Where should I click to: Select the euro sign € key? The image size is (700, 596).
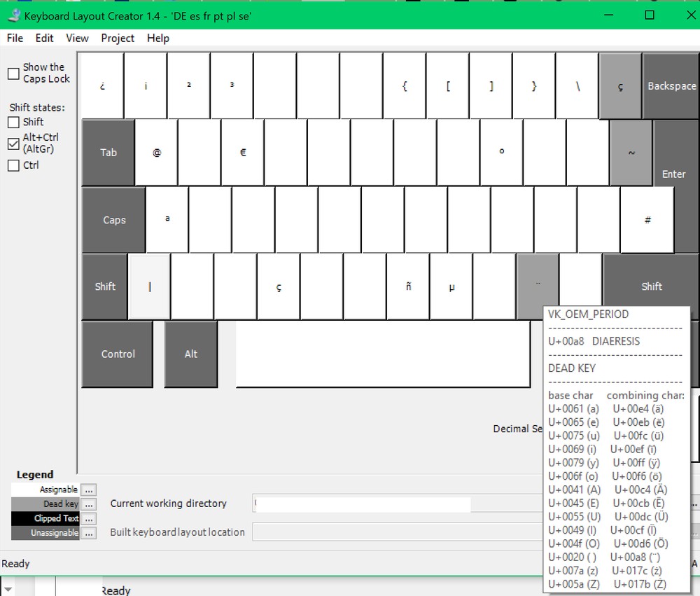tap(242, 152)
